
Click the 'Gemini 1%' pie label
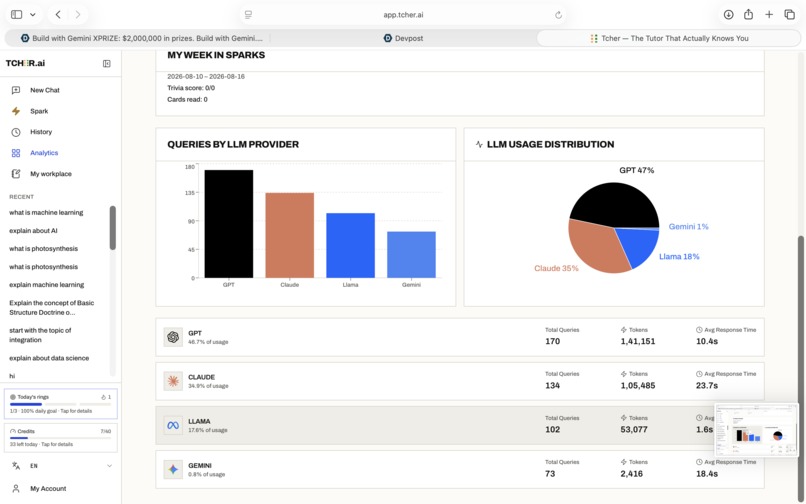coord(688,226)
